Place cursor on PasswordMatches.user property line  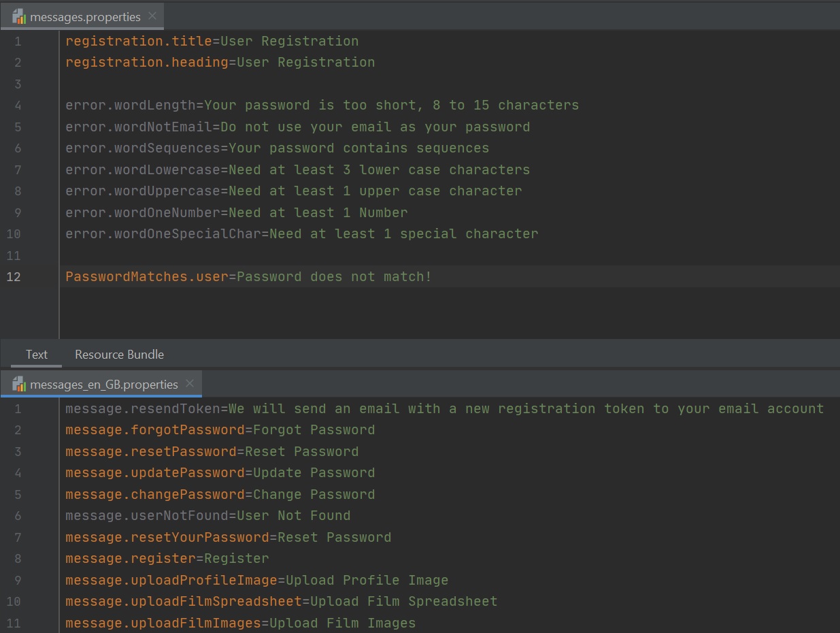tap(248, 277)
